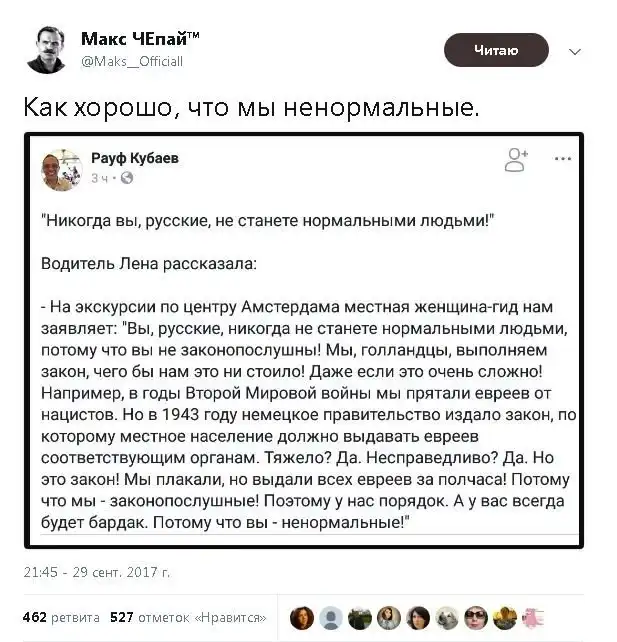Click the tweet text "Как хорошо, что мы ненормальные."
This screenshot has width=617, height=642.
251,105
